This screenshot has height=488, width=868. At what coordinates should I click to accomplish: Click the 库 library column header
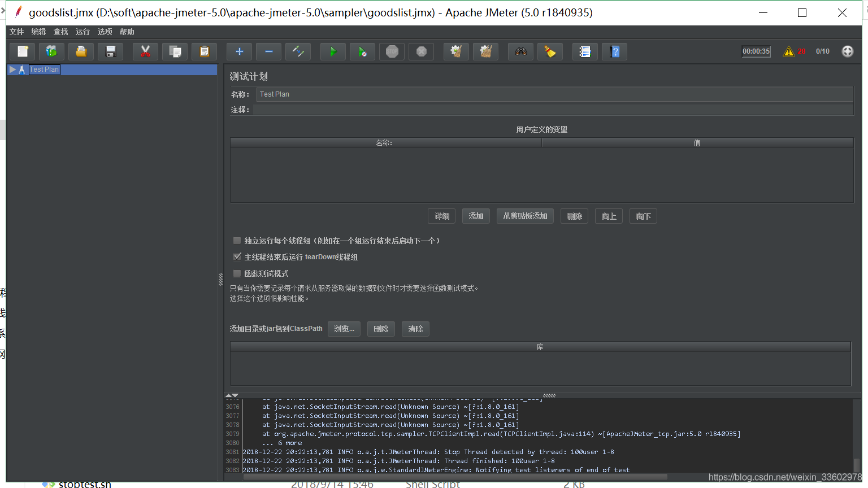540,347
